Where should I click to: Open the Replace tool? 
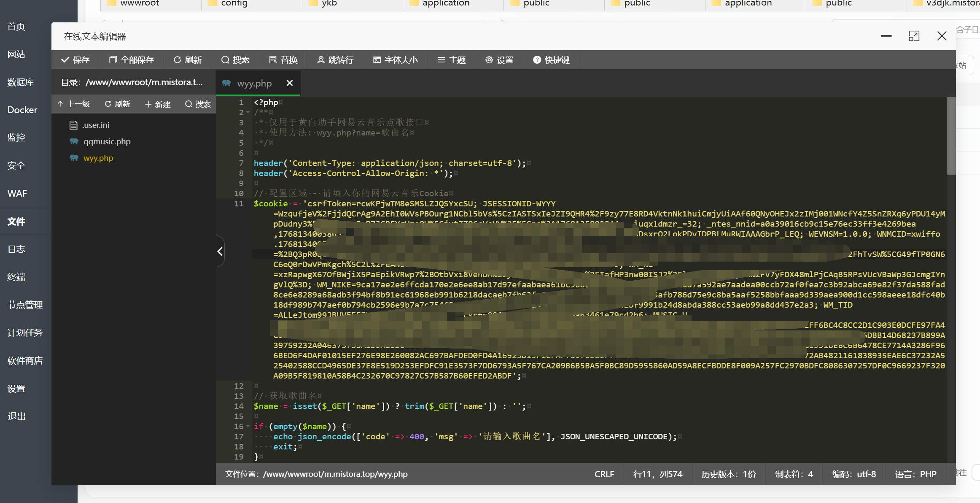point(283,60)
